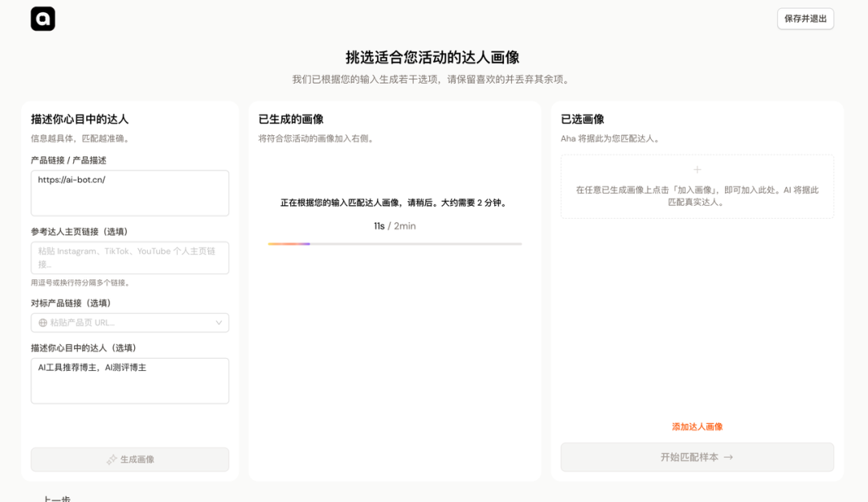Click the 用逗号或换行符分隔多个链接 hint text
Screen dimensions: 868x502
(x=81, y=282)
